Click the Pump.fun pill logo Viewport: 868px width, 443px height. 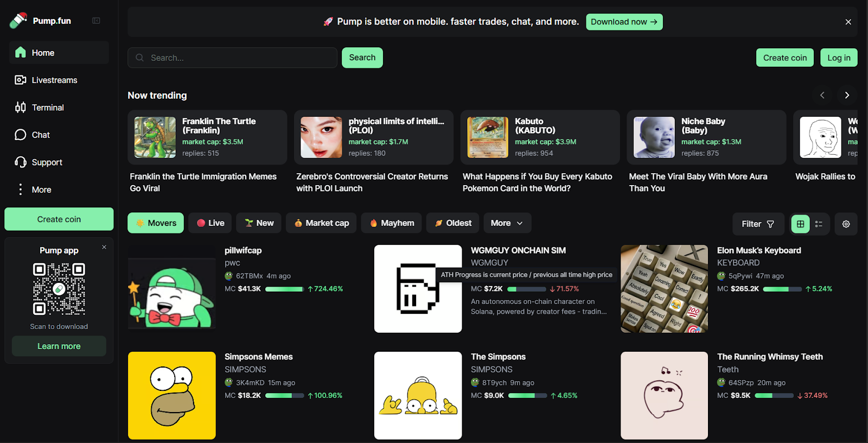[x=18, y=21]
